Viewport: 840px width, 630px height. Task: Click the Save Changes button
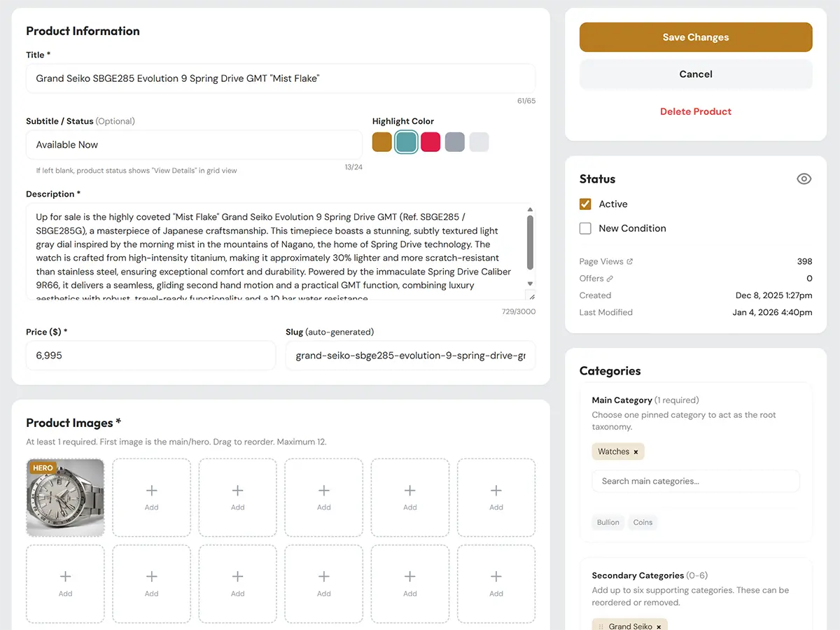click(x=695, y=37)
